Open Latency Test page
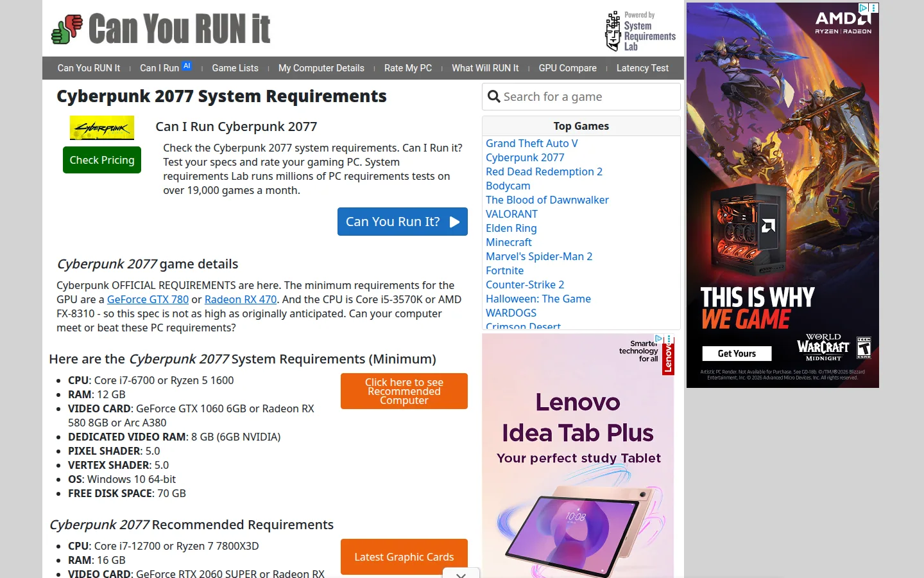 click(x=642, y=68)
